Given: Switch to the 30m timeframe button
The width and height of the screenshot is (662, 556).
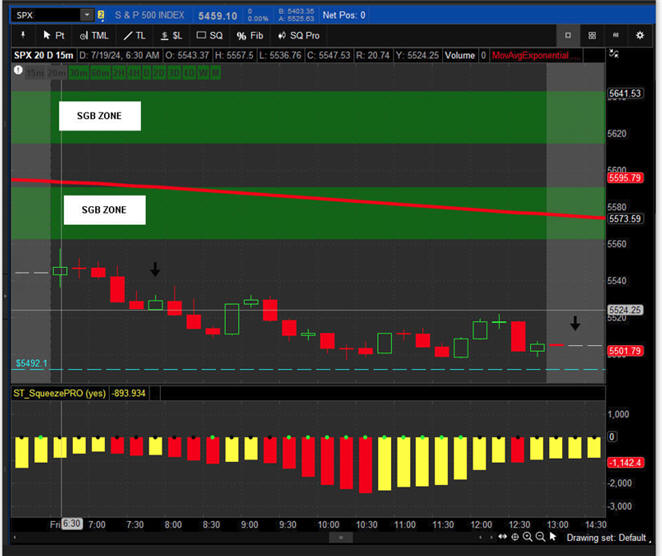Looking at the screenshot, I should click(76, 72).
